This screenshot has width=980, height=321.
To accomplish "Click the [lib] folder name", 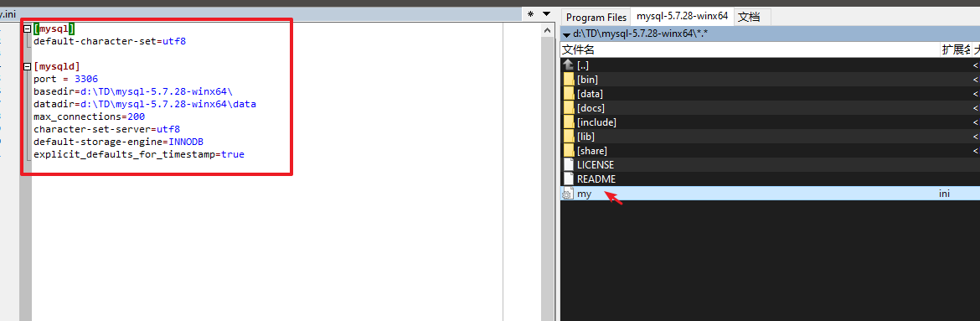I will coord(586,137).
